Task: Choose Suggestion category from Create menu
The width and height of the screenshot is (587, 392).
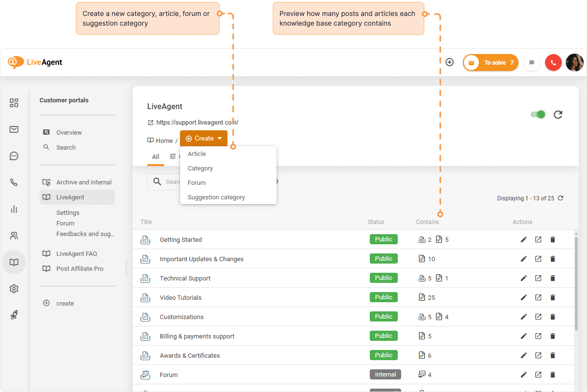Action: point(216,197)
